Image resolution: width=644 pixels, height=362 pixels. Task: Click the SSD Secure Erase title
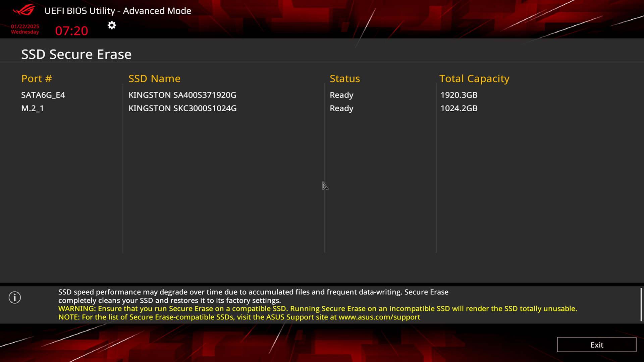click(76, 54)
